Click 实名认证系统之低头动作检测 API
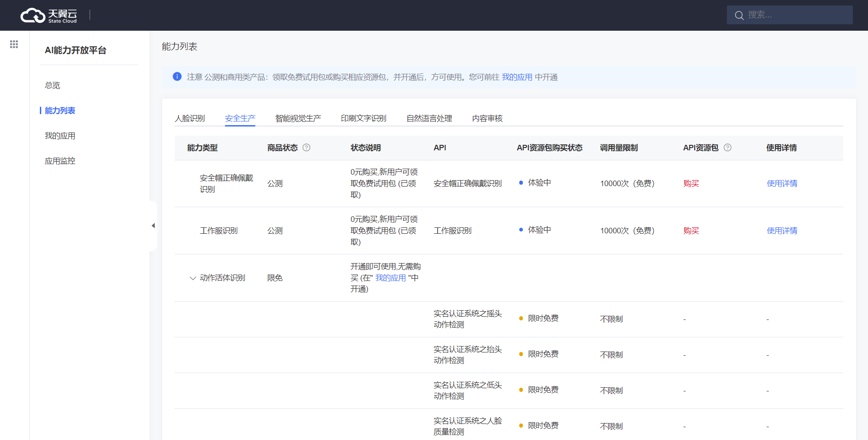Screen dimensions: 868x440 (x=468, y=390)
